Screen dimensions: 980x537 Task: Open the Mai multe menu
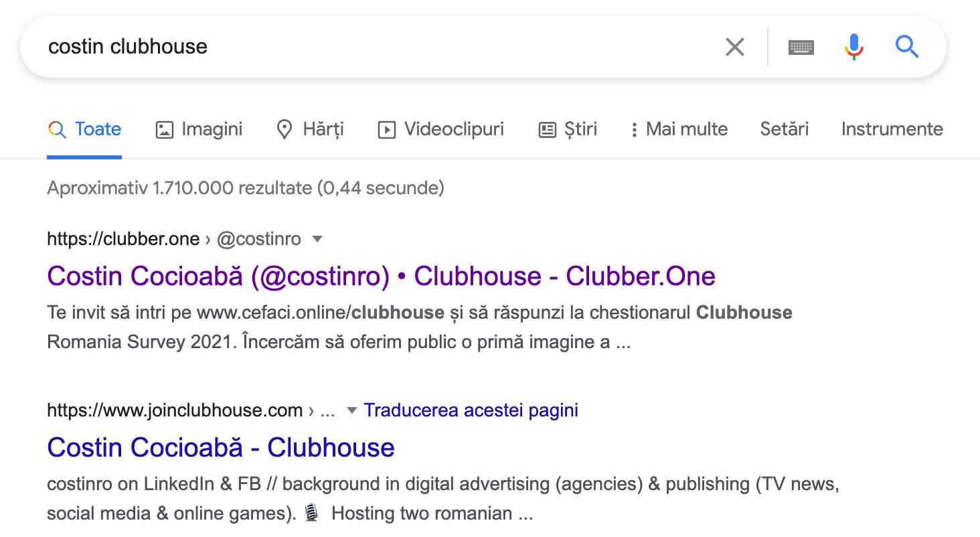tap(679, 129)
